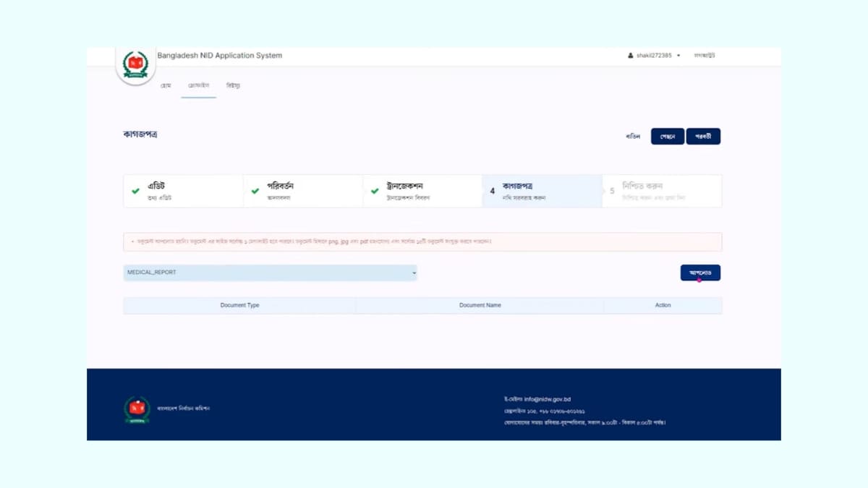The width and height of the screenshot is (868, 488).
Task: Click the লগআউট link in header
Action: (x=704, y=56)
